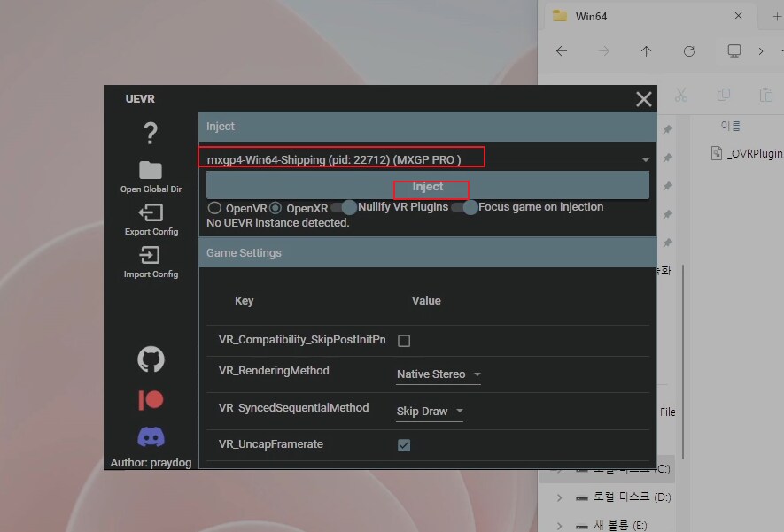Open the GitHub link icon
Viewport: 784px width, 532px height.
coord(151,359)
